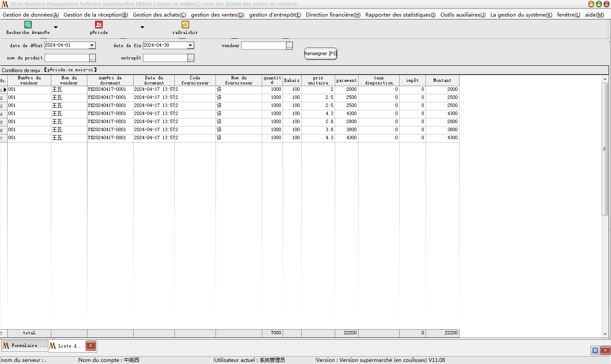Open fenêtre menu
611x364 pixels.
pos(569,14)
